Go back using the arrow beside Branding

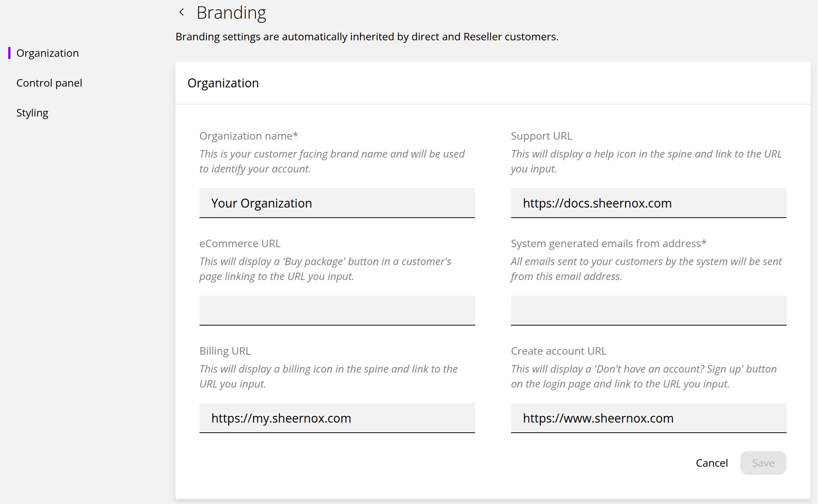pos(182,12)
